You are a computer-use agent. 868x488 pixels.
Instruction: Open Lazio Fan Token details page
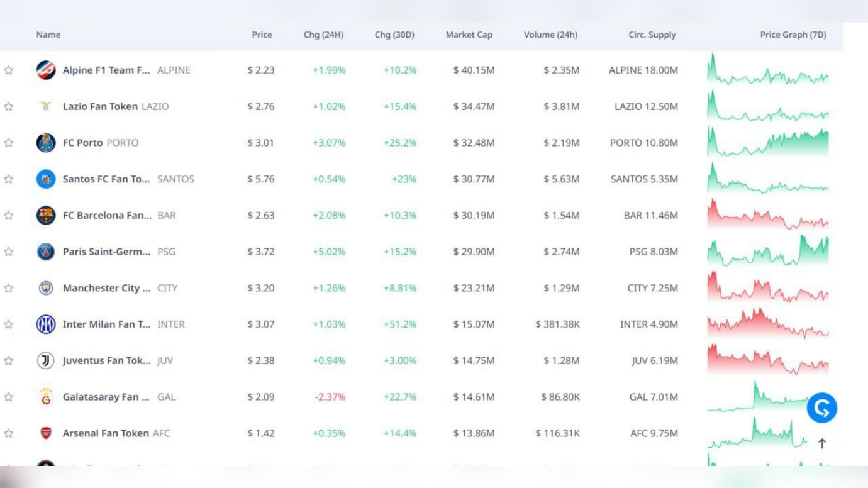tap(100, 106)
